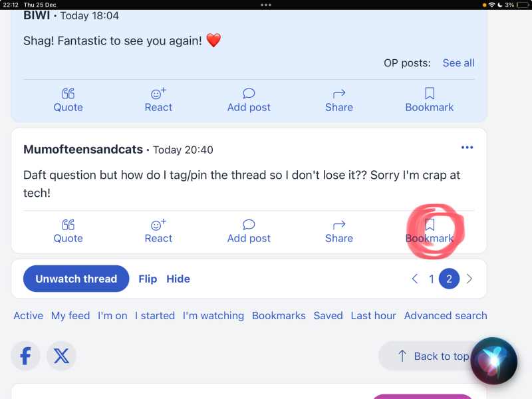Open X (Twitter) share icon
The width and height of the screenshot is (532, 399).
(61, 356)
